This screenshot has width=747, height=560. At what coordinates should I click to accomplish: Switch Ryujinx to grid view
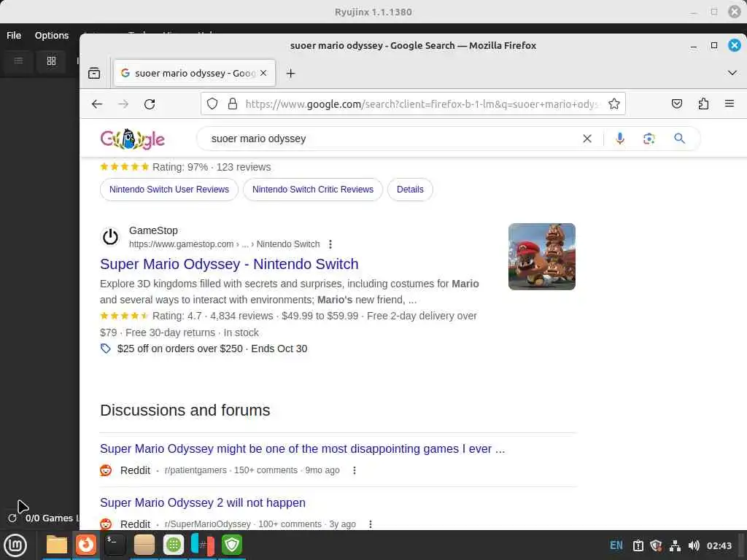pyautogui.click(x=52, y=61)
